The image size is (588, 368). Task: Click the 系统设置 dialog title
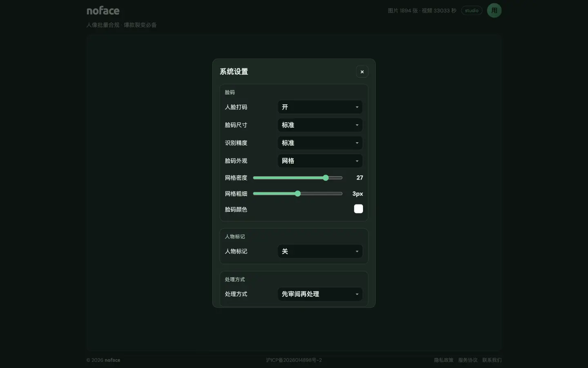point(234,72)
